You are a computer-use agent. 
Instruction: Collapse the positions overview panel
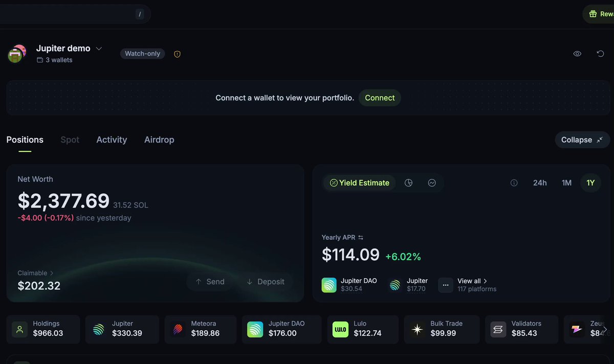tap(582, 140)
